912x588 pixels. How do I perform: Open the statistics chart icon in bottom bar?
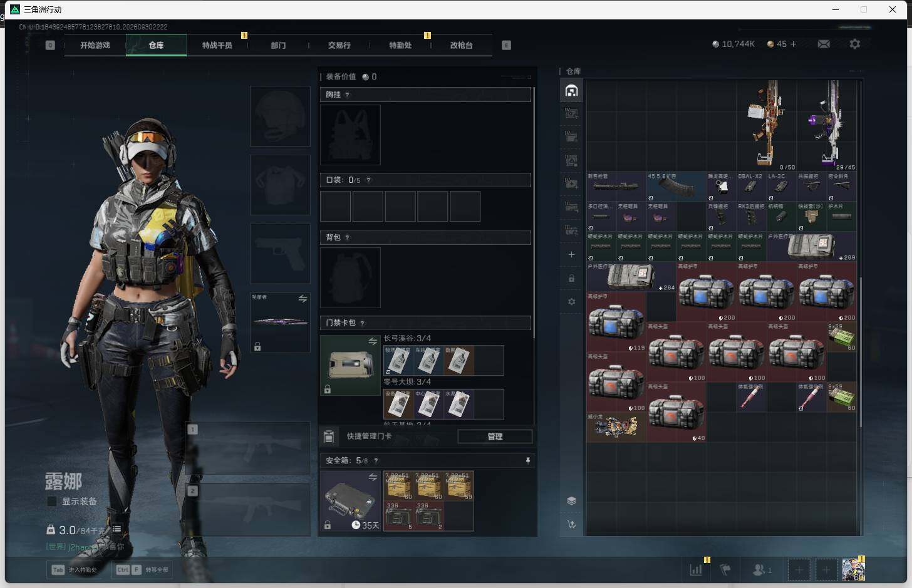click(696, 570)
